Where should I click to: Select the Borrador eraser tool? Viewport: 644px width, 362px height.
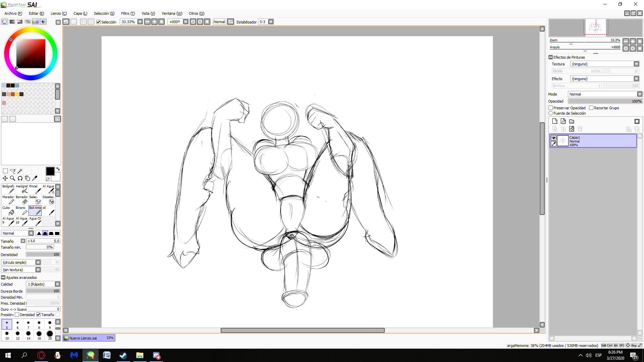coord(22,200)
